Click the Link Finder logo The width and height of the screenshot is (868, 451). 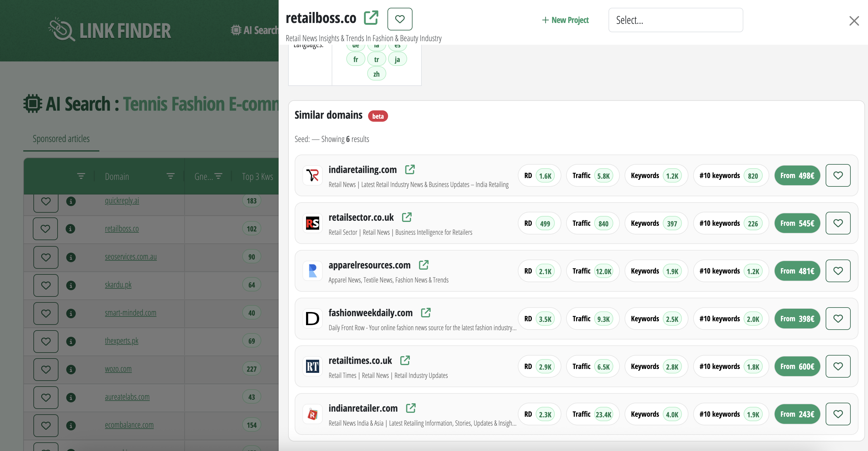tap(110, 30)
